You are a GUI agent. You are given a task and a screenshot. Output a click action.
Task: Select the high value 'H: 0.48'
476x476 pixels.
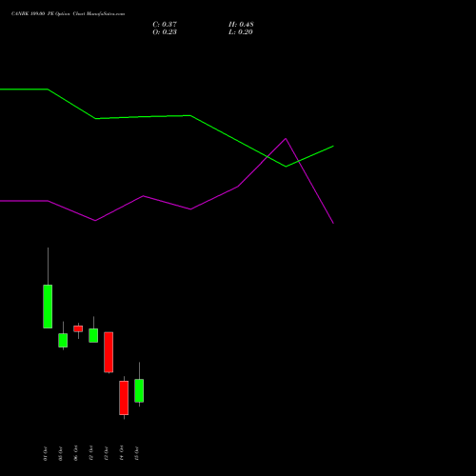[x=241, y=25]
